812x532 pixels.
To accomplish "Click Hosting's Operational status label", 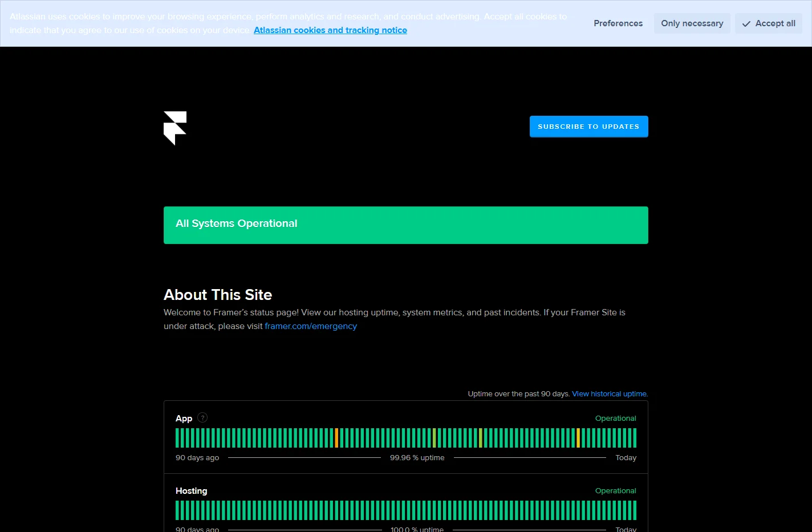I will coord(616,491).
